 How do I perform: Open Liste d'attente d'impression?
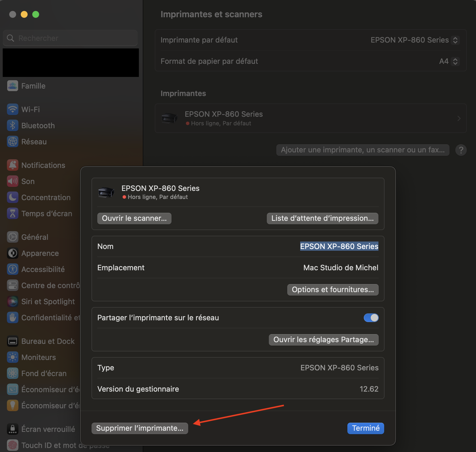coord(322,219)
